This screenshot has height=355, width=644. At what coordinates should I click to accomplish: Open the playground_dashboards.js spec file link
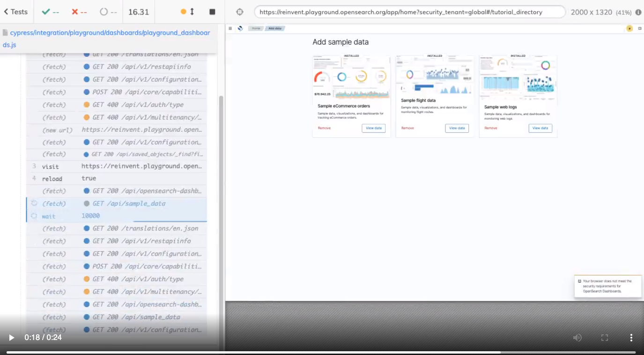[108, 38]
